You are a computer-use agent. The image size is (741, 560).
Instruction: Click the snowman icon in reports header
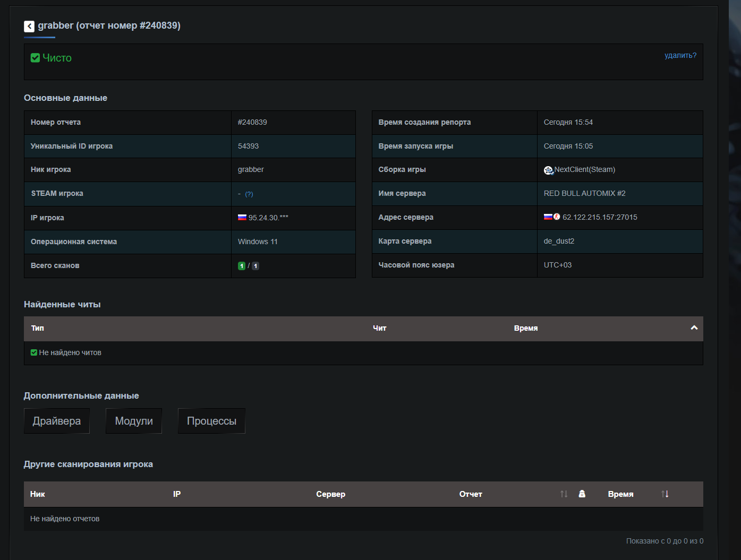[582, 494]
